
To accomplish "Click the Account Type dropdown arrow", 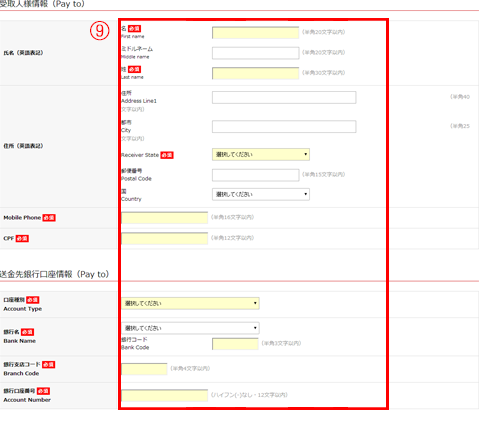I will tap(255, 303).
